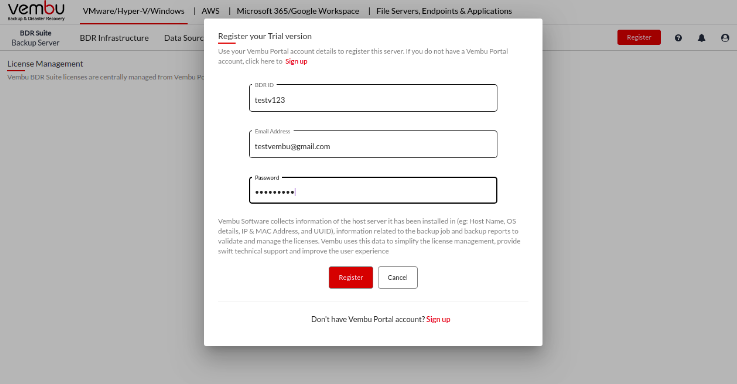Click 'Register your Trial version' dialog title
Screen dimensions: 737x384
(x=265, y=36)
